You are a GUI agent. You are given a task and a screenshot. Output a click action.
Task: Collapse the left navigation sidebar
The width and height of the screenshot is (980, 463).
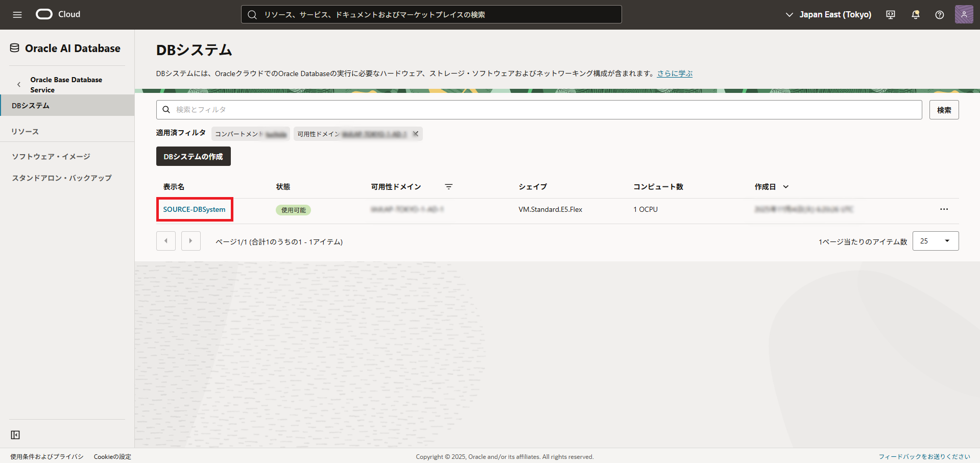[15, 434]
